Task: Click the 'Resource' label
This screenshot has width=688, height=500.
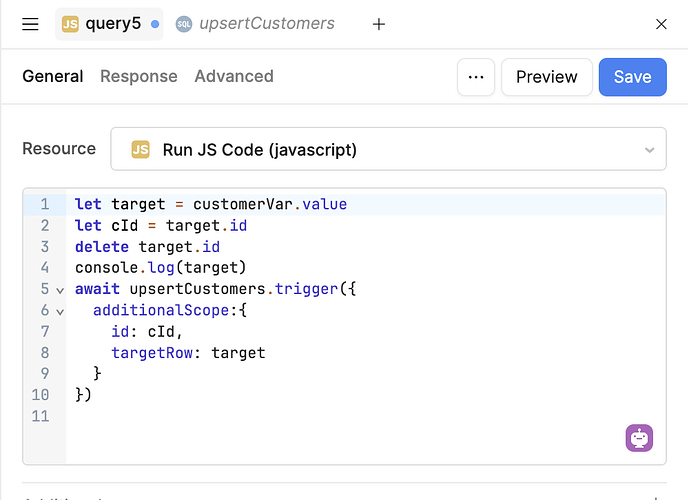Action: pyautogui.click(x=59, y=149)
